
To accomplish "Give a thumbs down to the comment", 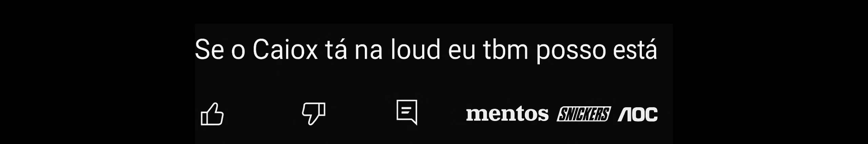I will pos(314,113).
